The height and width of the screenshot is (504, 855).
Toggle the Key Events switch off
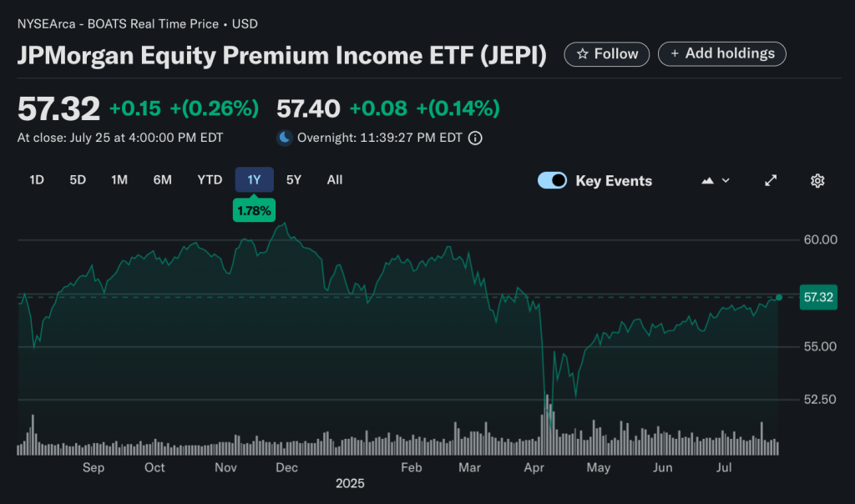[x=552, y=180]
